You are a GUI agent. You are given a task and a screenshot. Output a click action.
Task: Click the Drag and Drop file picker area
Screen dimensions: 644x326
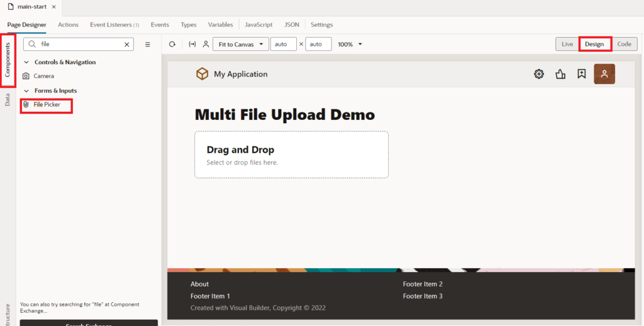[292, 155]
